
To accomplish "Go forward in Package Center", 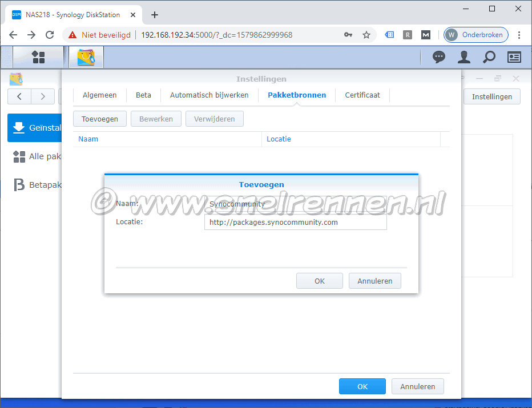I will pyautogui.click(x=43, y=96).
